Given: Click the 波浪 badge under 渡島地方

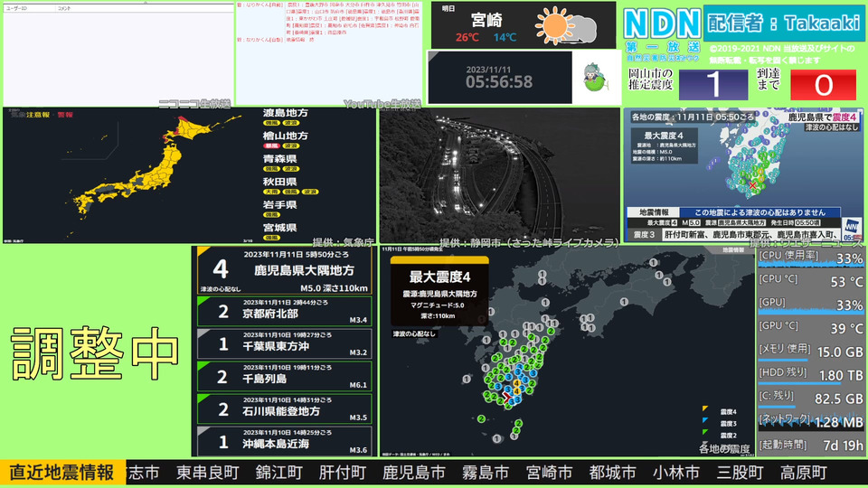Looking at the screenshot, I should [290, 123].
